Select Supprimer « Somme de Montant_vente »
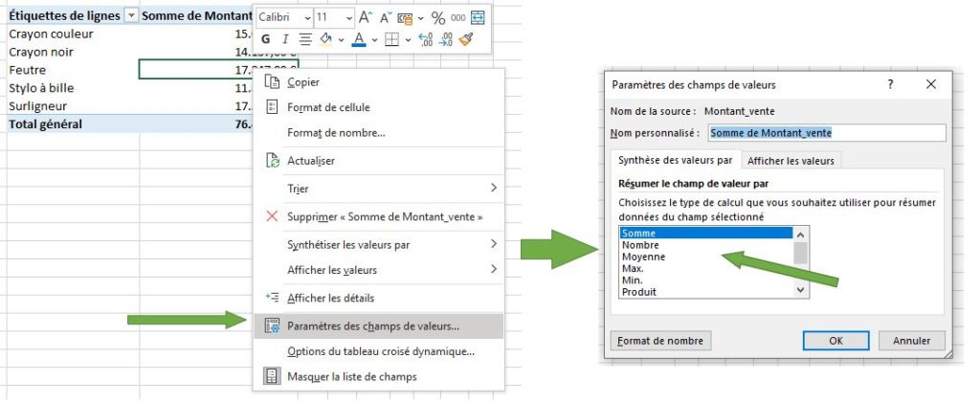The height and width of the screenshot is (403, 980). [378, 216]
